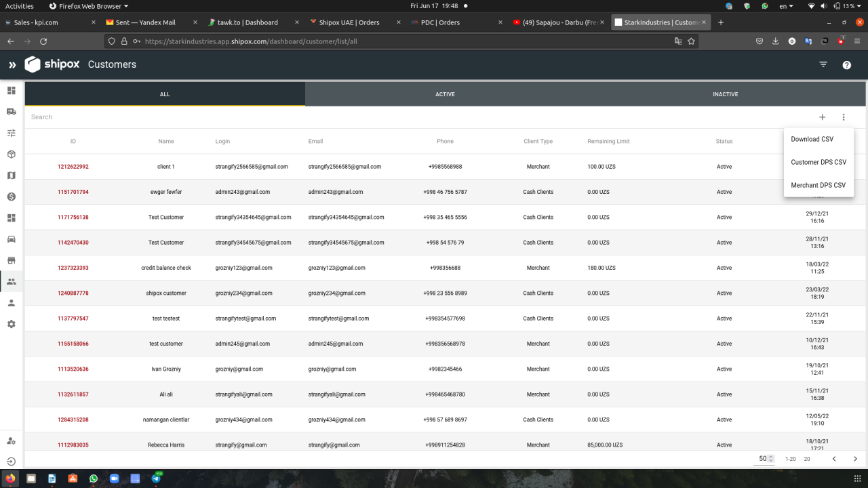
Task: Switch to the Sent — Yandex Mail tab
Action: pos(153,22)
